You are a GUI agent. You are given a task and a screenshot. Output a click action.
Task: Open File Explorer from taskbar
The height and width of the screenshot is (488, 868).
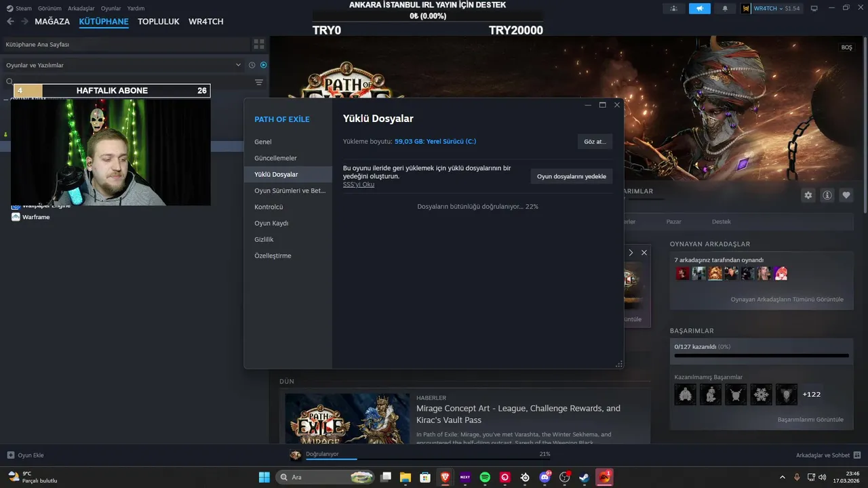(405, 477)
